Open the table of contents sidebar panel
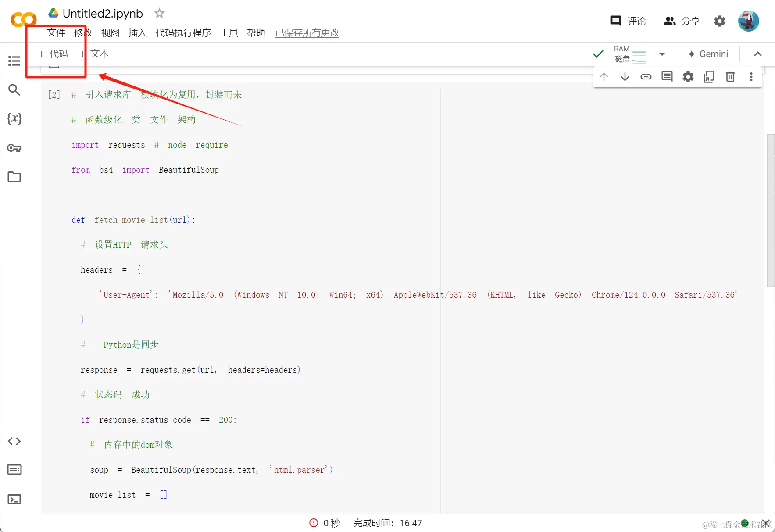 click(x=14, y=61)
